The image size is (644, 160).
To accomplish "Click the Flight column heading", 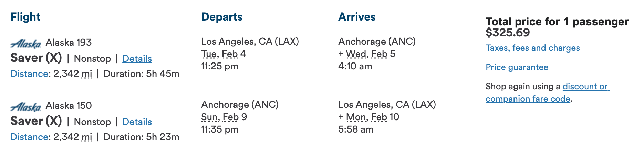I will 25,17.
